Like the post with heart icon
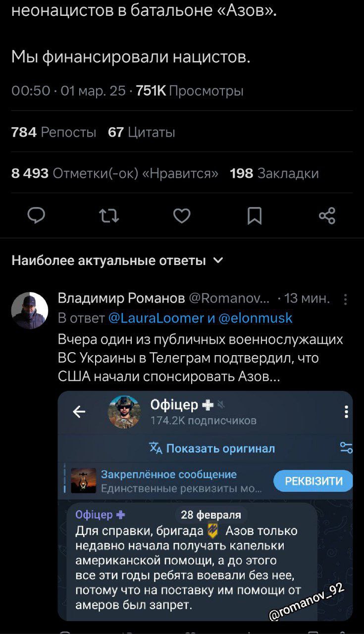Screen dimensions: 364x634 tap(182, 216)
